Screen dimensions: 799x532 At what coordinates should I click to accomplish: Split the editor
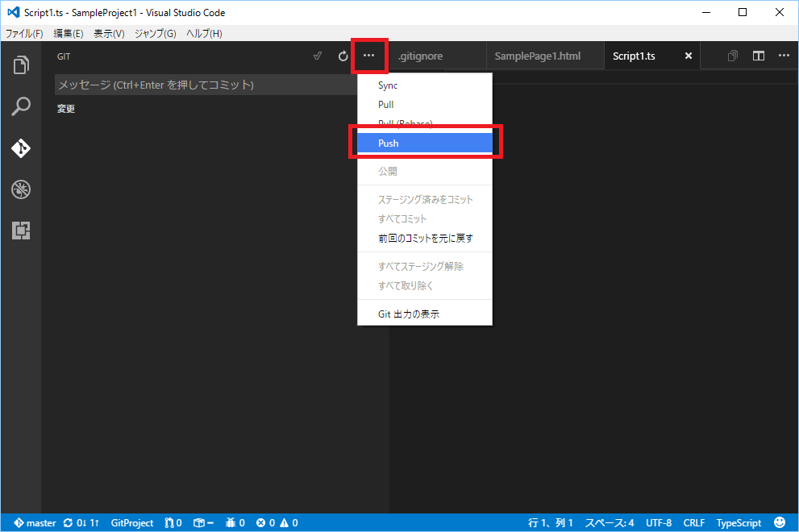[x=759, y=56]
